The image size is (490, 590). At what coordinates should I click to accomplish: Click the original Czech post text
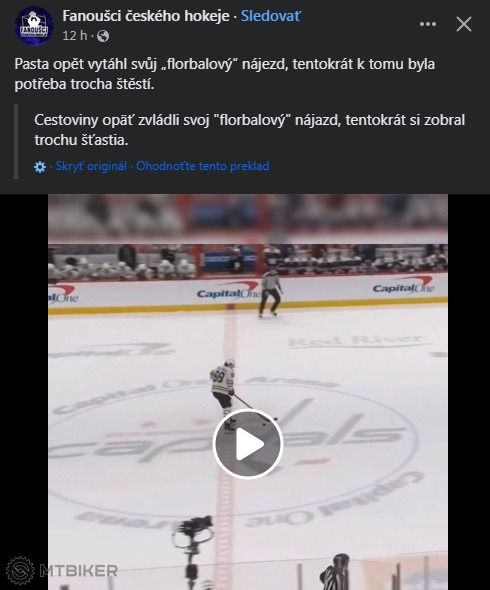click(x=225, y=74)
